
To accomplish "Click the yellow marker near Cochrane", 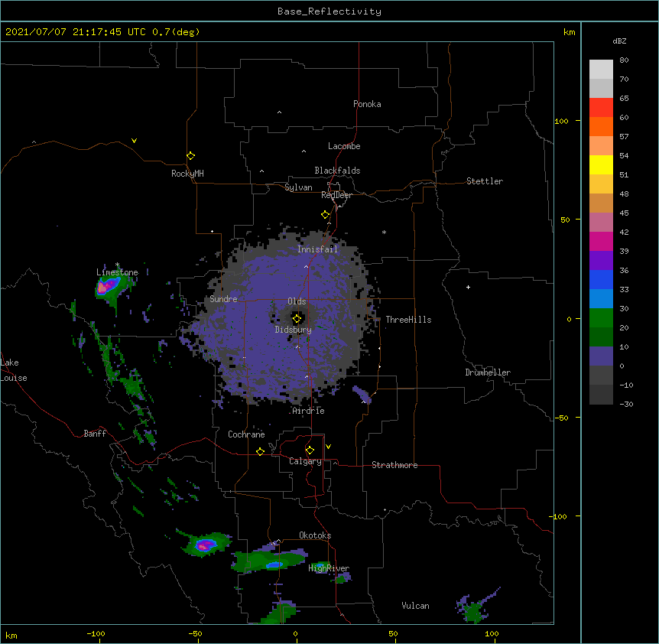I will pos(260,451).
